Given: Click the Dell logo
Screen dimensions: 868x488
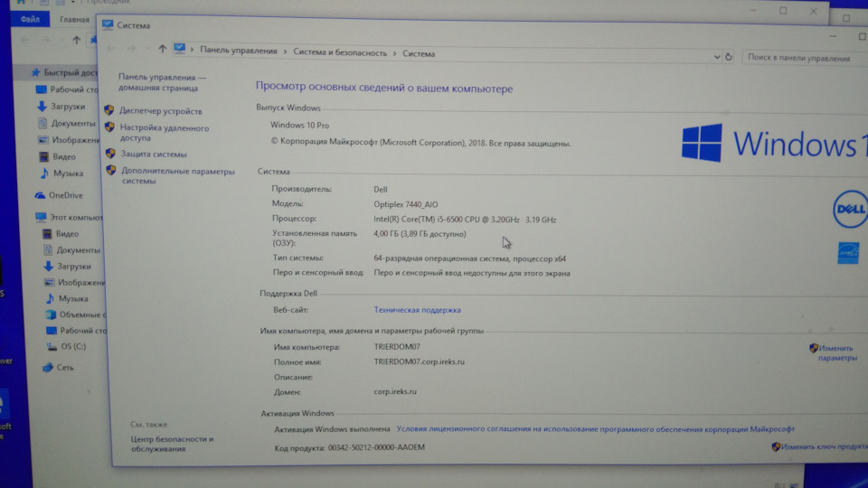Looking at the screenshot, I should 850,209.
